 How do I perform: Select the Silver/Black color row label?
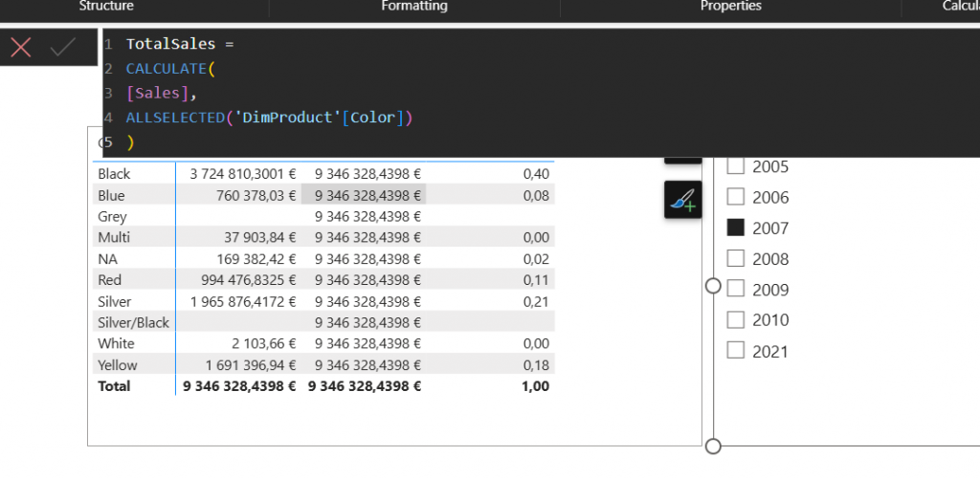click(x=133, y=322)
